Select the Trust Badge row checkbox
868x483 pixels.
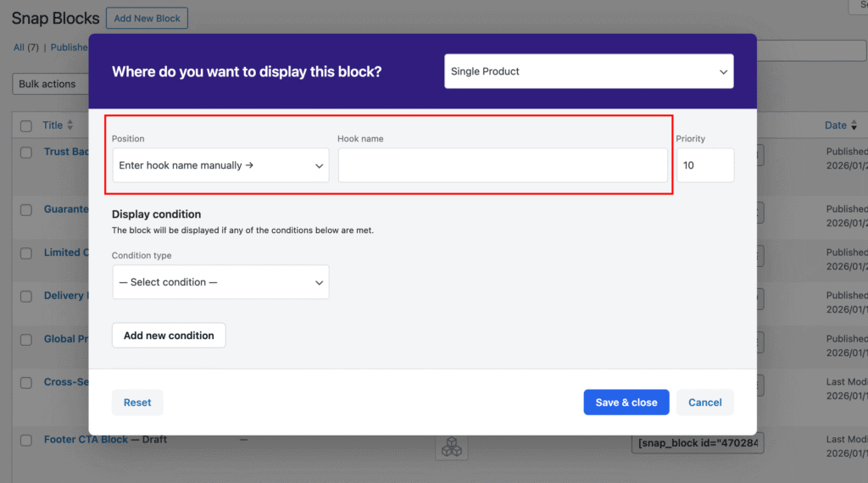click(26, 153)
